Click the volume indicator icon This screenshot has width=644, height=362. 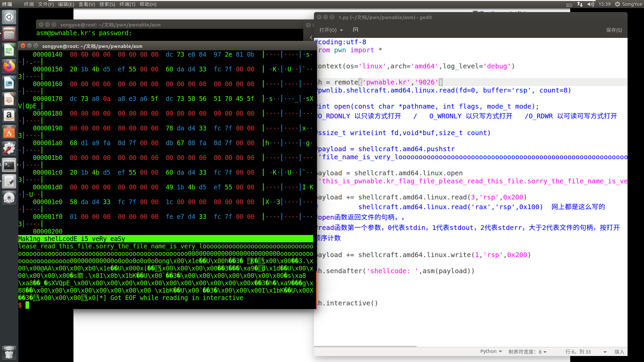pos(590,4)
